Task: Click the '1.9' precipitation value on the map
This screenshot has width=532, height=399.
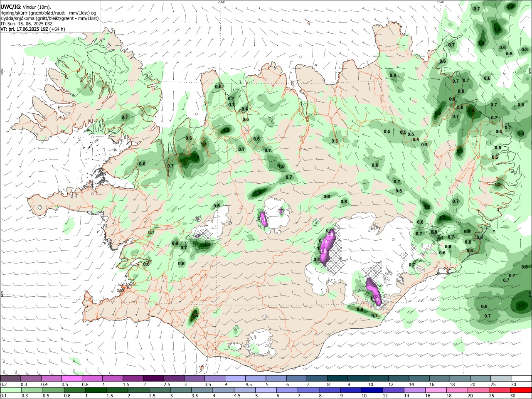Action: coord(257,193)
